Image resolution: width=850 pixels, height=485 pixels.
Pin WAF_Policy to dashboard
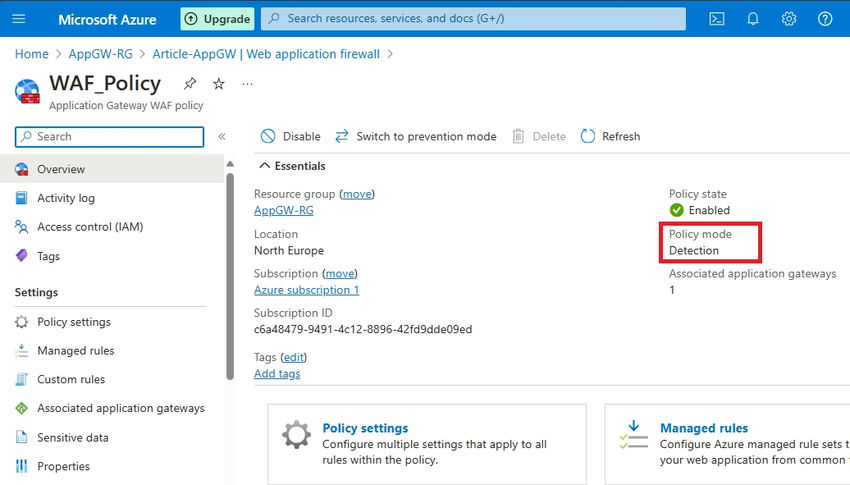click(x=190, y=83)
